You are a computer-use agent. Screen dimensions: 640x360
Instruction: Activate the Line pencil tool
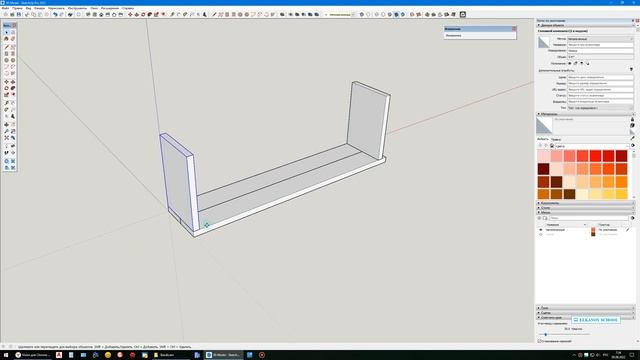click(7, 47)
